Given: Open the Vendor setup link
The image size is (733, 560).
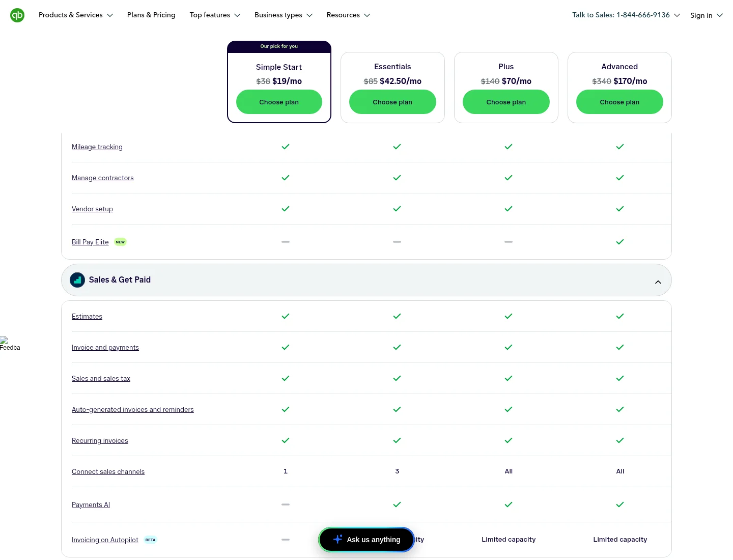Looking at the screenshot, I should 92,209.
